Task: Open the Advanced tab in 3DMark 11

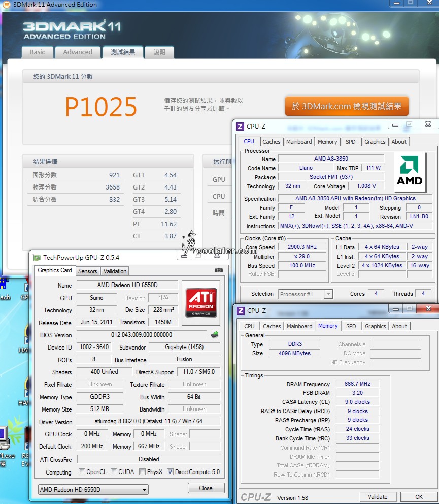Action: tap(78, 52)
